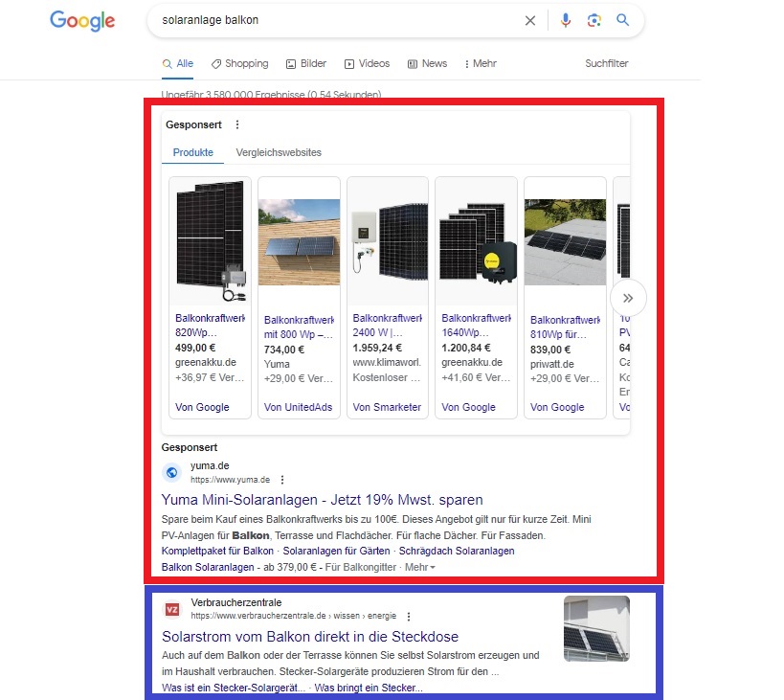Open the Balkonkraftwerk 810Wp für link
The image size is (784, 700).
click(565, 327)
